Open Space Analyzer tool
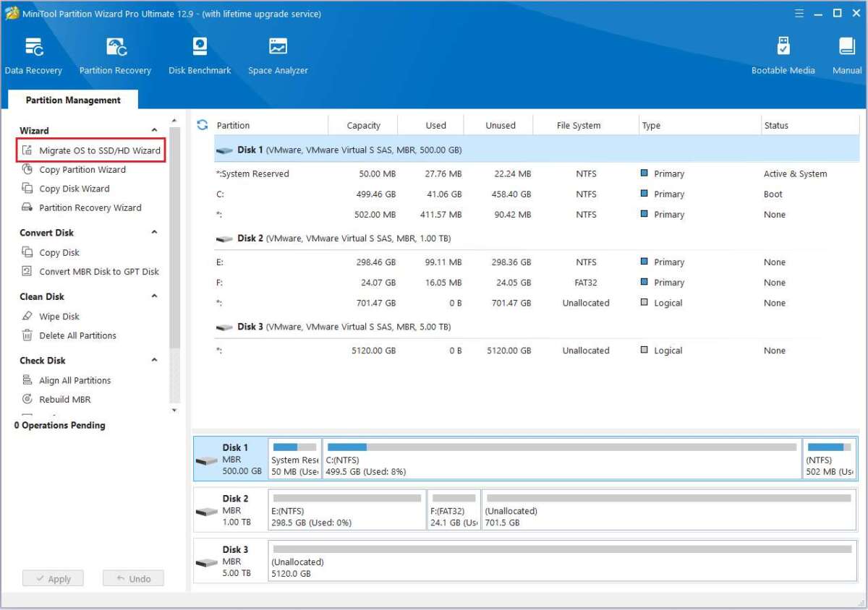 pyautogui.click(x=278, y=48)
